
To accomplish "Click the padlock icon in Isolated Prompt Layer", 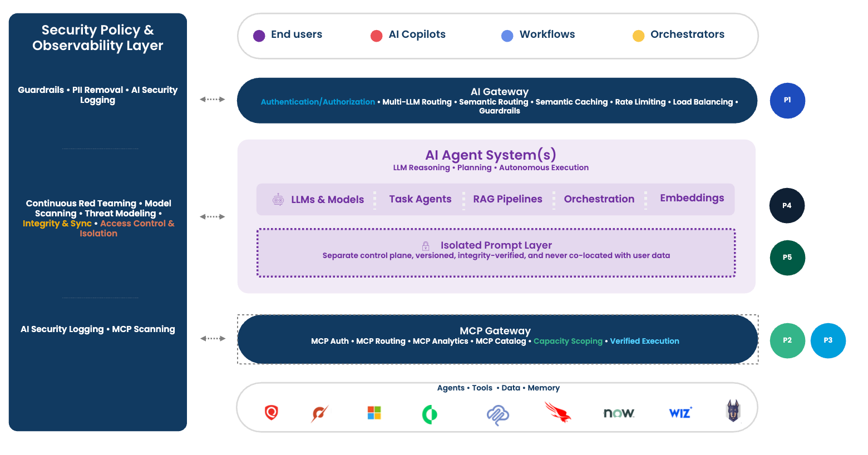I will point(425,245).
